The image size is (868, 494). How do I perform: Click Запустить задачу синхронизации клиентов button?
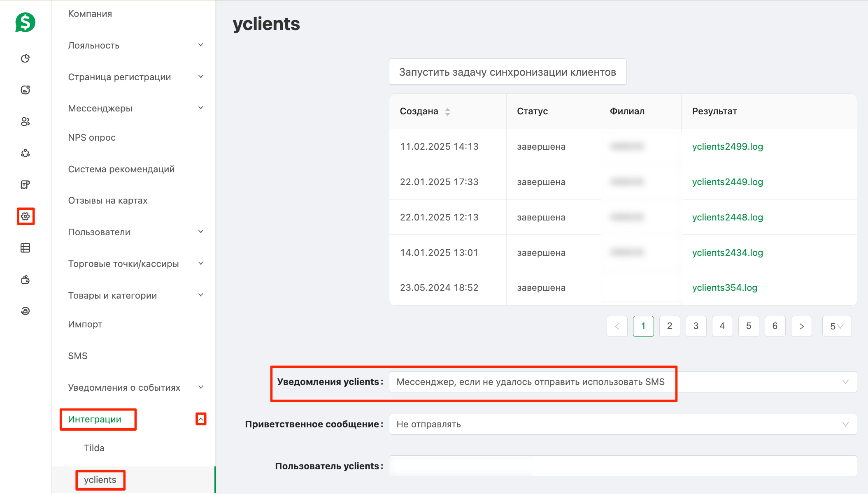pyautogui.click(x=507, y=72)
